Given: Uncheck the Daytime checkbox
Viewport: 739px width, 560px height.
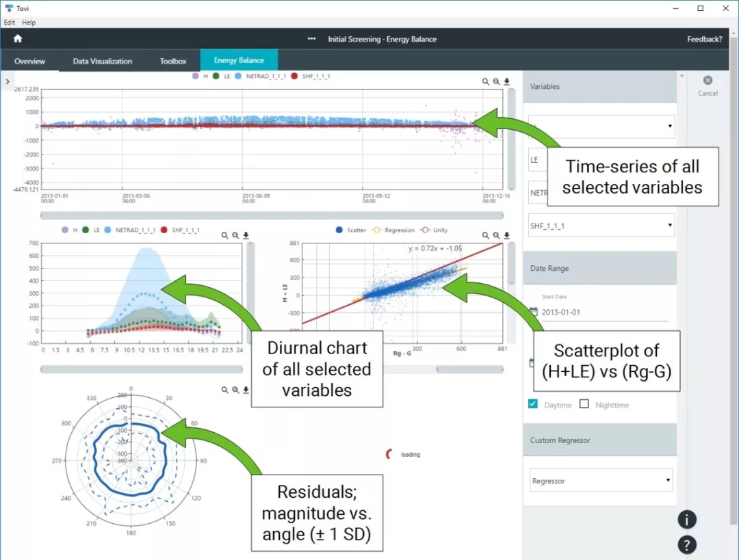Looking at the screenshot, I should (x=533, y=404).
